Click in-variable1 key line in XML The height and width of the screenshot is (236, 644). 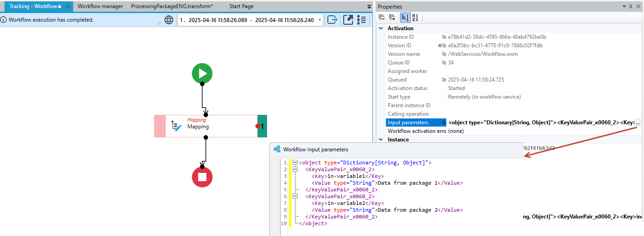pyautogui.click(x=347, y=176)
